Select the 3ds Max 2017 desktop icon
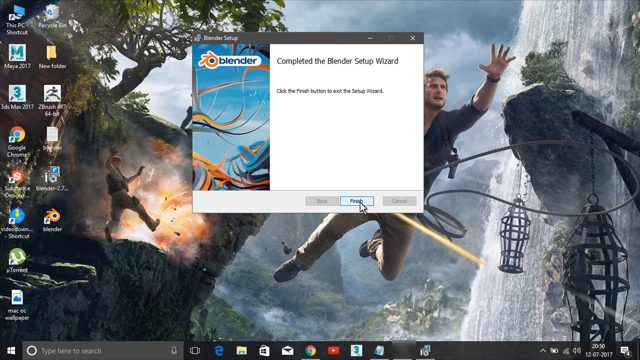 [x=17, y=97]
